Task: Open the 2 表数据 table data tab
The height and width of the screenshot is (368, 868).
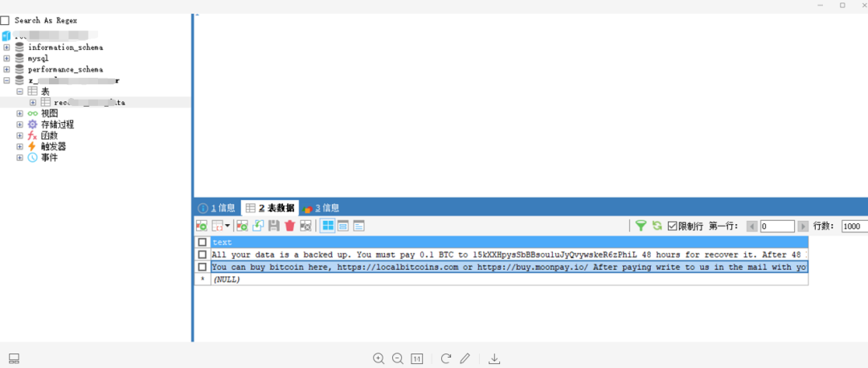Action: [x=269, y=208]
